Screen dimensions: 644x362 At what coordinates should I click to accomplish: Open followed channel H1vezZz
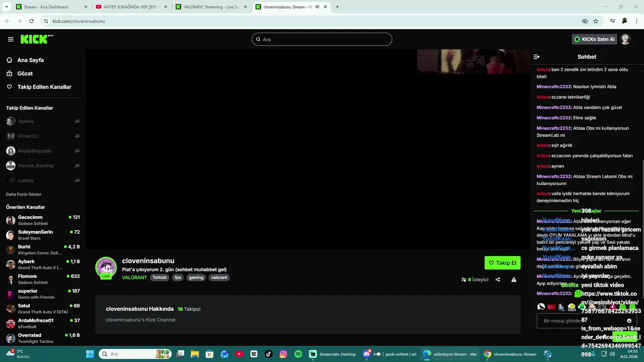28,136
